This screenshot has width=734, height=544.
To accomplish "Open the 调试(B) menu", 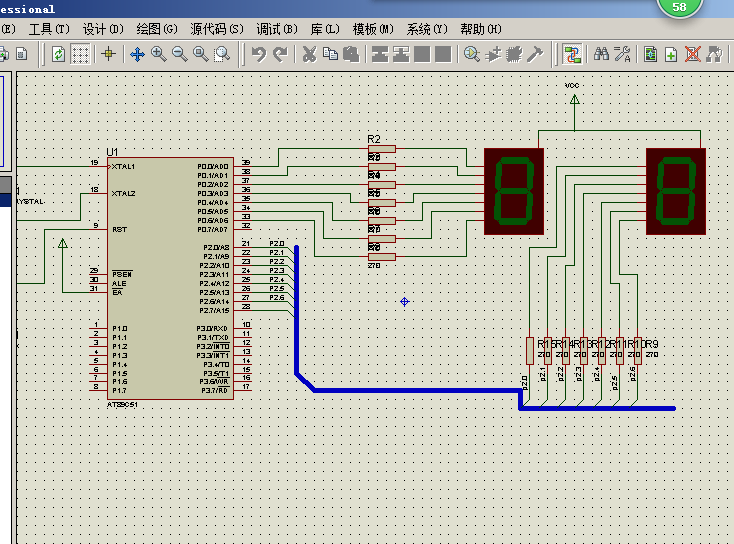I will (x=277, y=29).
